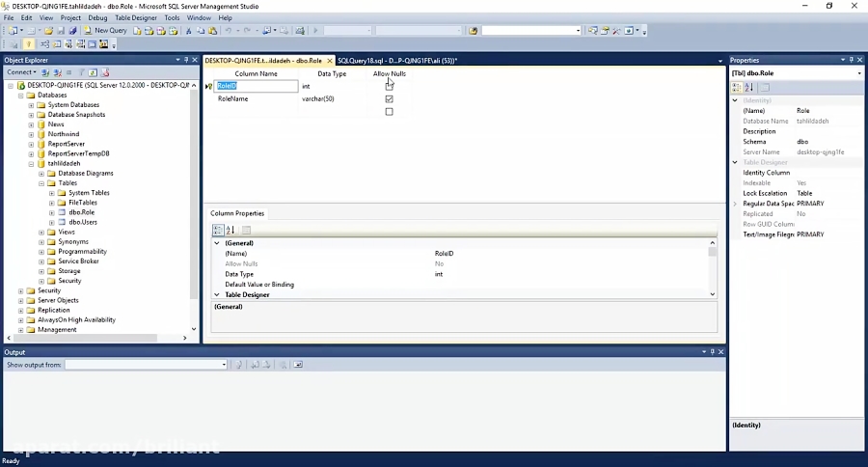Click the Lock Escalation property row
Viewport: 868px width, 467px height.
click(796, 193)
